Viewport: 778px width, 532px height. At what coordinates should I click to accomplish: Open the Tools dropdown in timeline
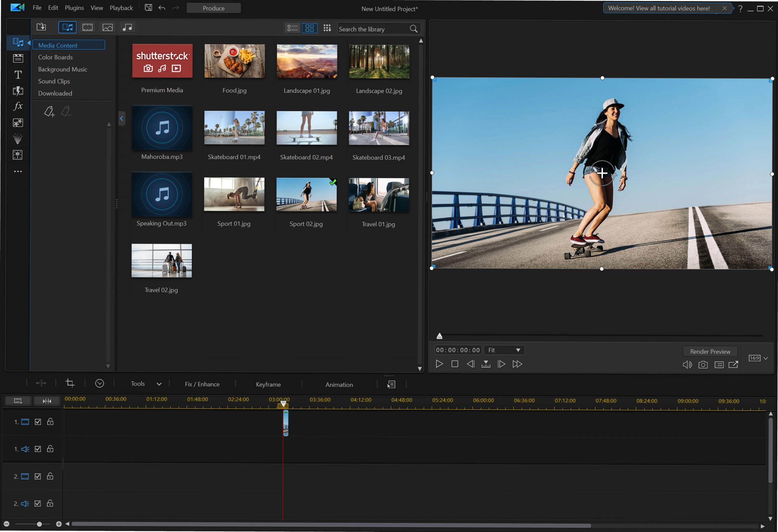point(145,384)
